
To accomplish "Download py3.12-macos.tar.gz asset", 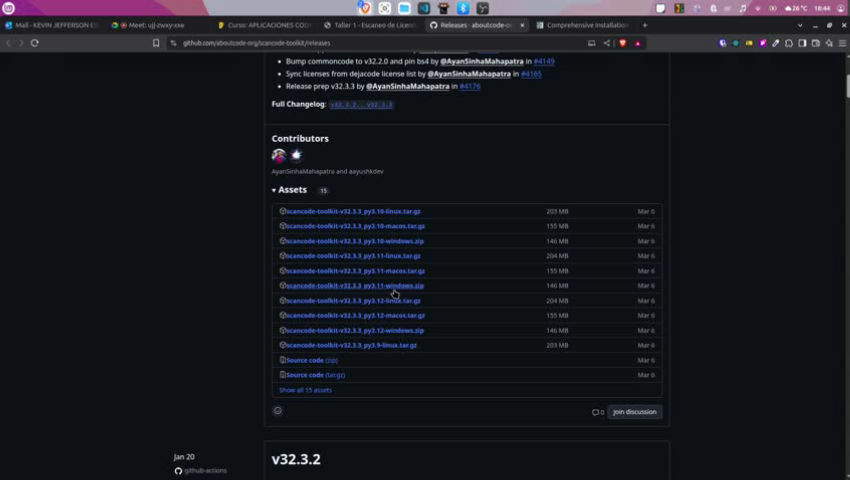I will (x=355, y=316).
